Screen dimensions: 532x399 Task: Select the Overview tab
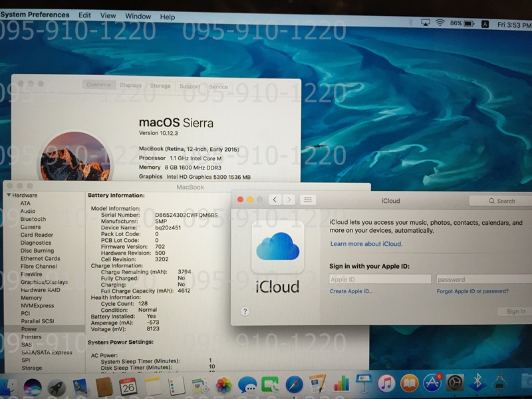point(98,84)
